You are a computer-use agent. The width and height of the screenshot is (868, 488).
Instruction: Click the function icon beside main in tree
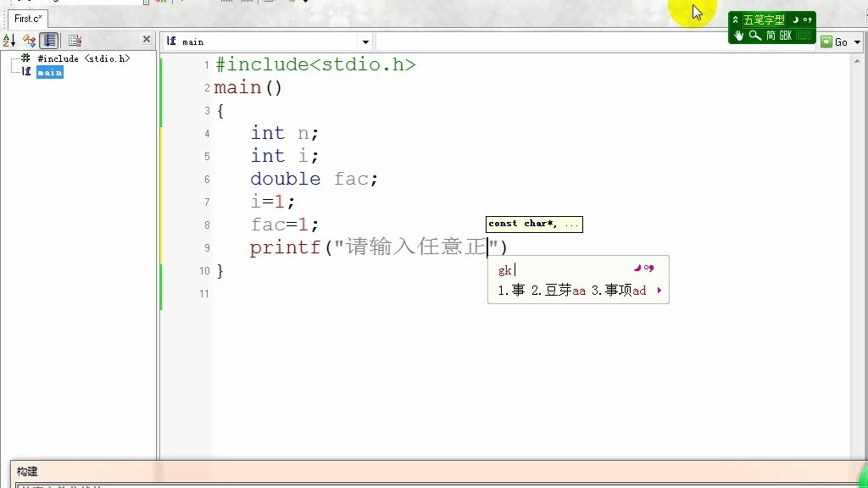(x=26, y=71)
